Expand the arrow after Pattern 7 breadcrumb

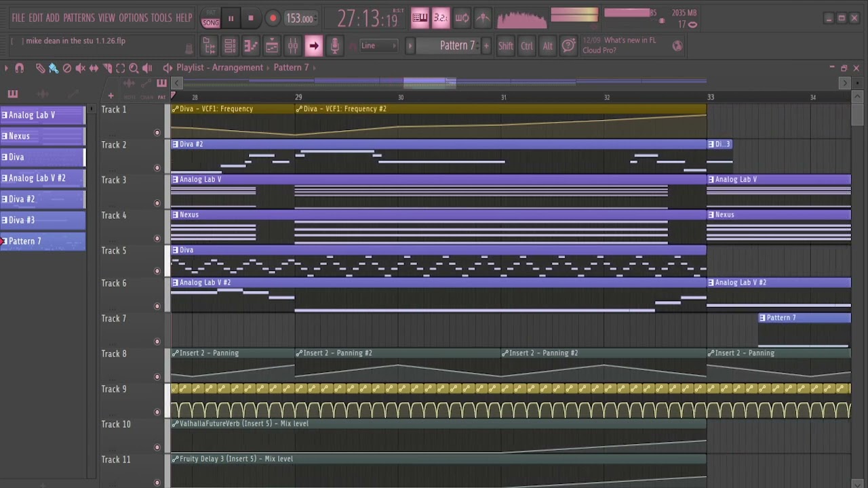(x=313, y=68)
